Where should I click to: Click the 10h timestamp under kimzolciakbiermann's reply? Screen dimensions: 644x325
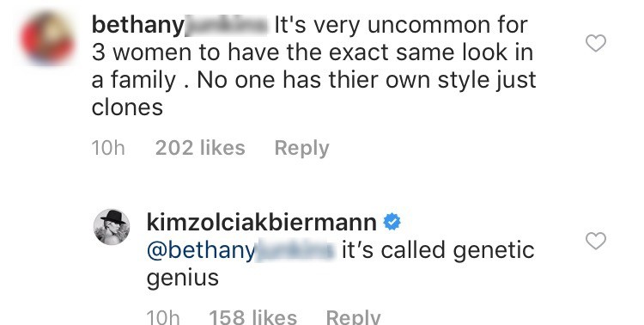click(163, 317)
